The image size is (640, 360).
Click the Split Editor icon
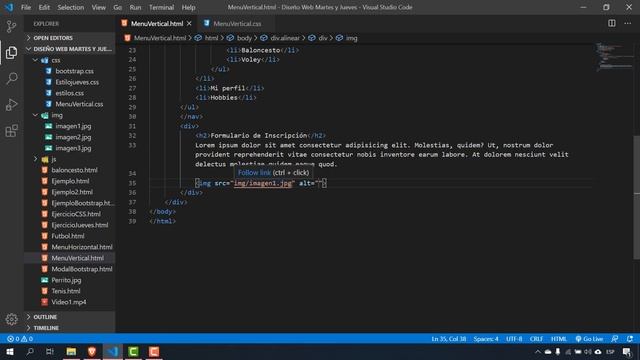[x=611, y=23]
